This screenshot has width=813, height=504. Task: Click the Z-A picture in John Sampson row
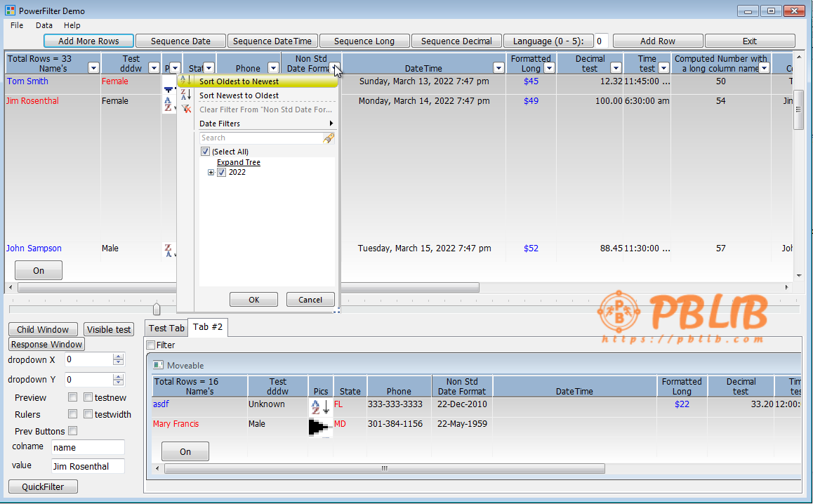click(x=168, y=250)
